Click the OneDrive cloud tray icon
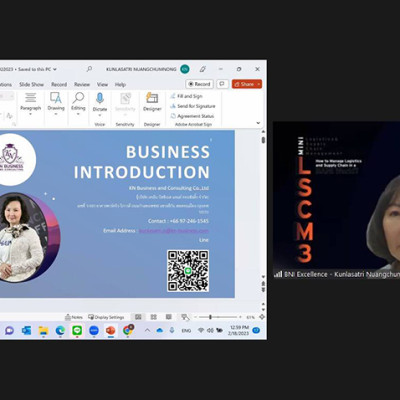This screenshot has width=400, height=400. (x=160, y=330)
